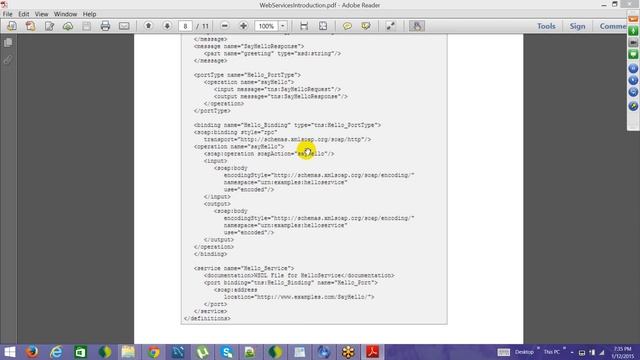Zoom in with the plus button
Image resolution: width=640 pixels, height=360 pixels.
click(x=243, y=26)
